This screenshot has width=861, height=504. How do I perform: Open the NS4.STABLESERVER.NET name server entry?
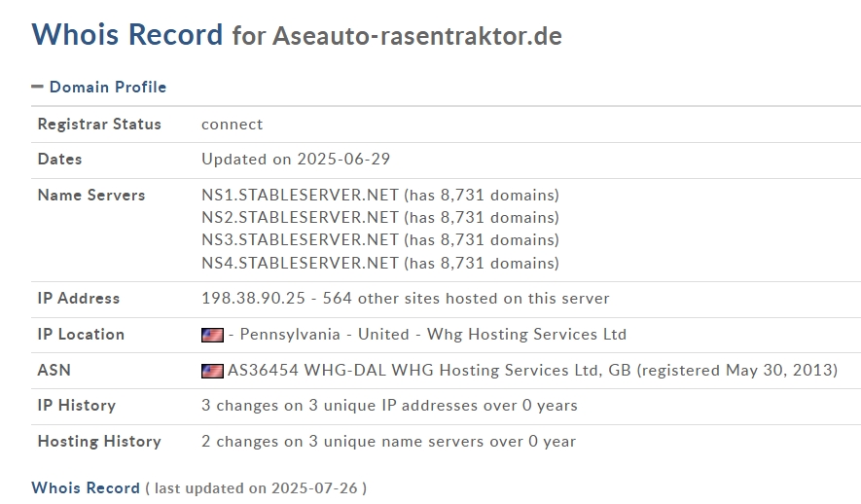click(x=300, y=263)
